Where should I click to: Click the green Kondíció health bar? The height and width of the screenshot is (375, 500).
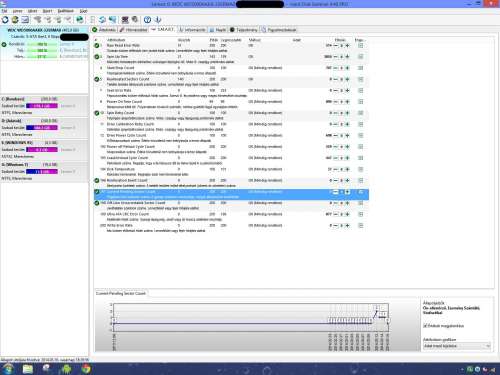point(42,44)
